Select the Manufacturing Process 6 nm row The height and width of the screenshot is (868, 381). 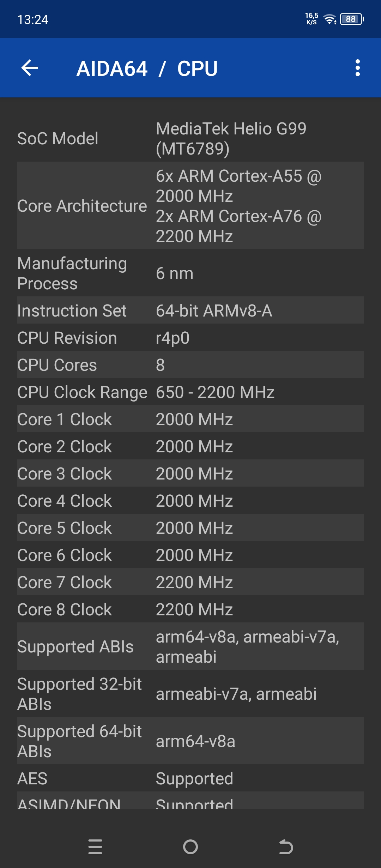pos(190,273)
